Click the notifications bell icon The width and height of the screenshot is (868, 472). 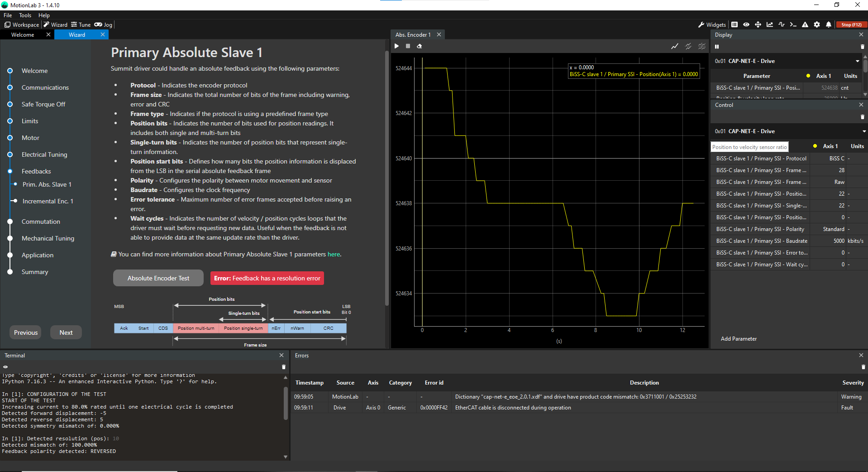pyautogui.click(x=829, y=24)
